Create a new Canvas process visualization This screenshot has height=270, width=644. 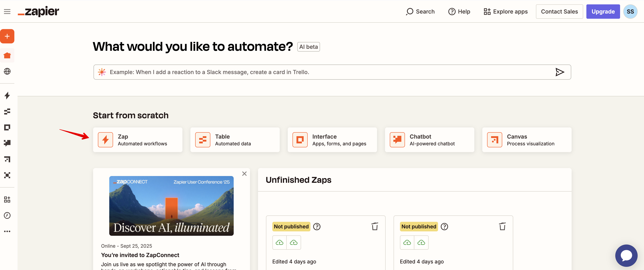pyautogui.click(x=527, y=140)
